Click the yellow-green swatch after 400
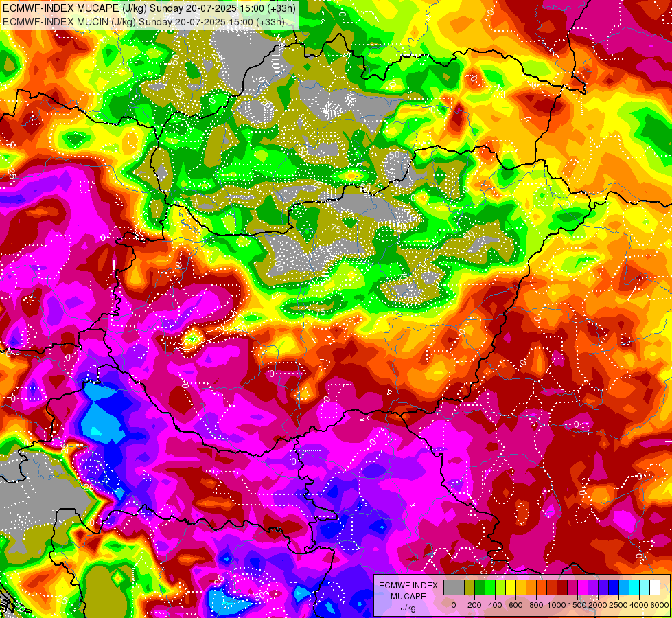Image resolution: width=672 pixels, height=618 pixels. tap(500, 588)
